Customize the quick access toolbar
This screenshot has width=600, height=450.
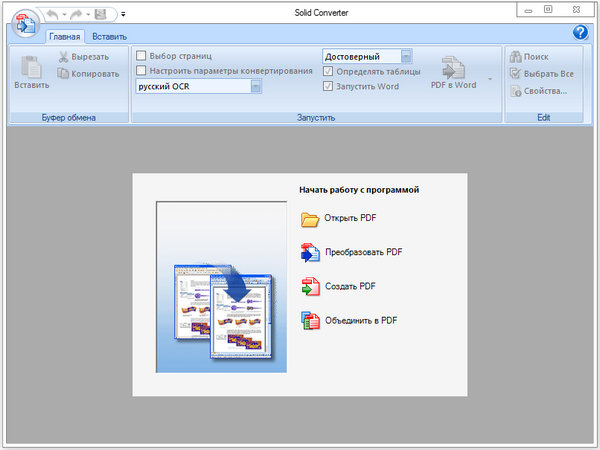pyautogui.click(x=123, y=15)
